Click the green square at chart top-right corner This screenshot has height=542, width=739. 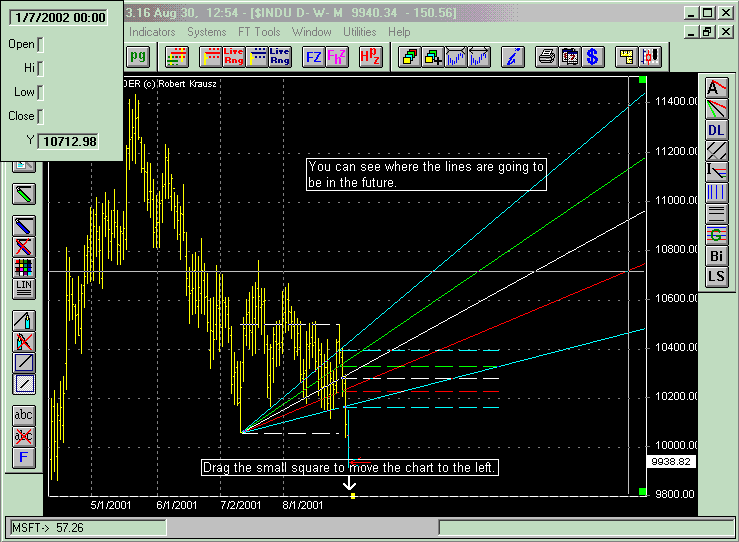pos(642,80)
